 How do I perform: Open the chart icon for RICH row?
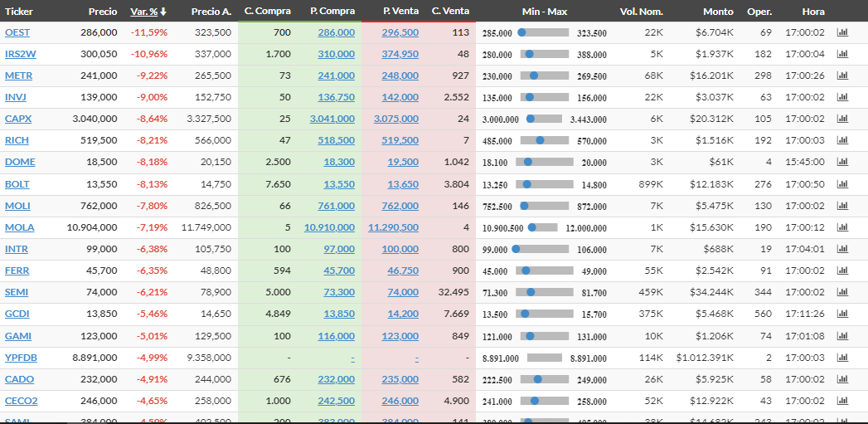coord(842,141)
